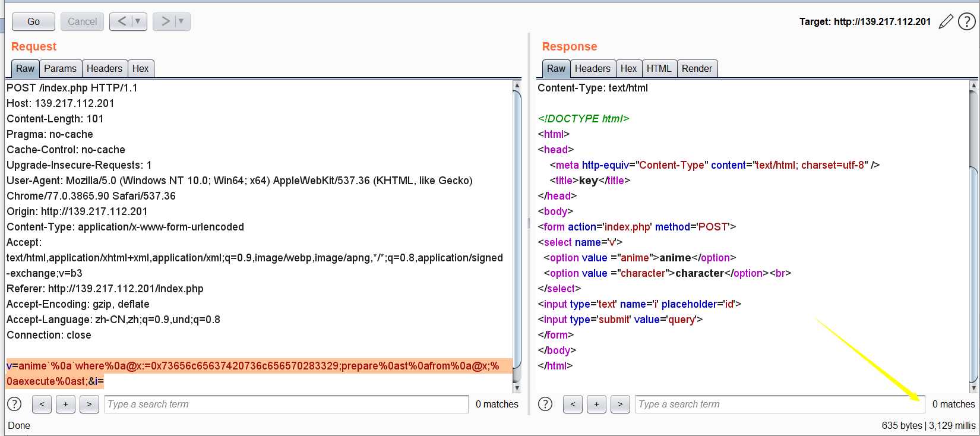The image size is (980, 436).
Task: Open the back history dropdown arrow
Action: tap(138, 21)
